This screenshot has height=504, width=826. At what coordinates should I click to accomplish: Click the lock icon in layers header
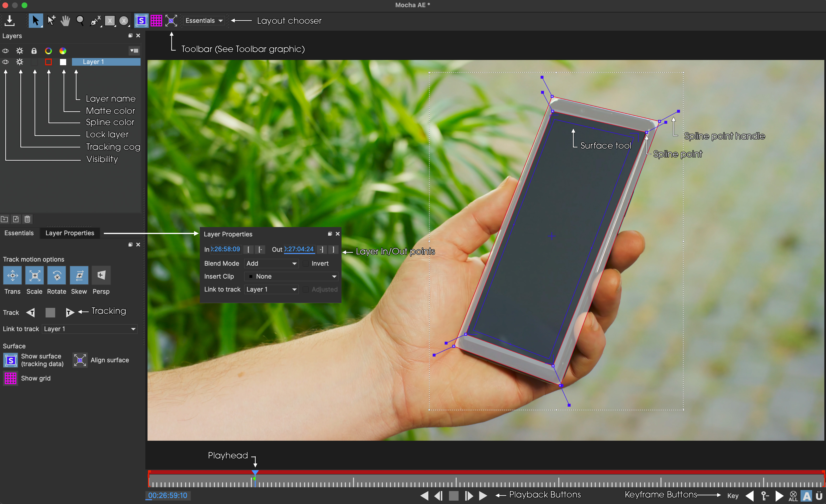(34, 51)
